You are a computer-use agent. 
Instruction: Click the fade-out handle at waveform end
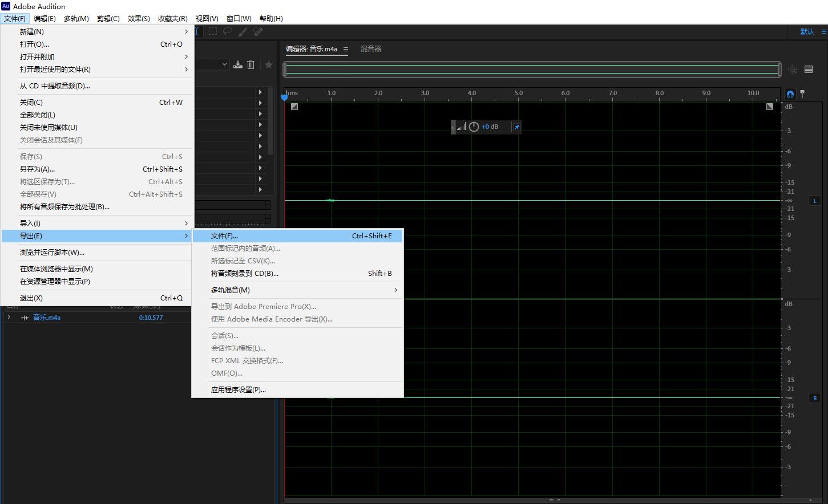click(770, 107)
